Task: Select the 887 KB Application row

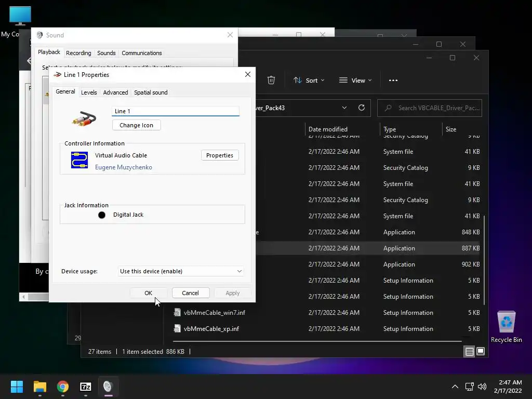Action: tap(369, 248)
